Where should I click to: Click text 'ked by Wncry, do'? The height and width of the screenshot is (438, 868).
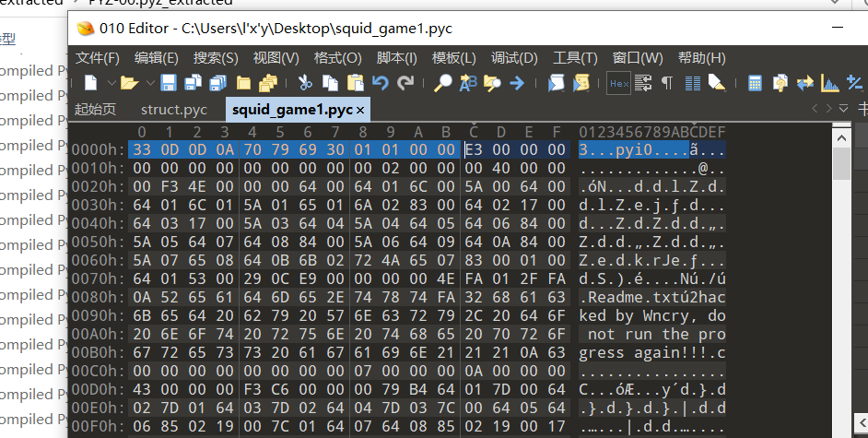[x=652, y=315]
